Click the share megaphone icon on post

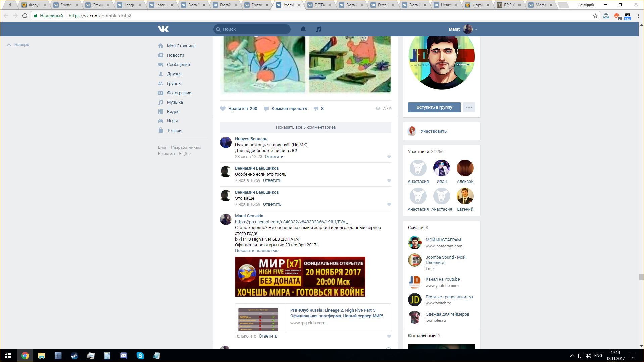(x=316, y=109)
